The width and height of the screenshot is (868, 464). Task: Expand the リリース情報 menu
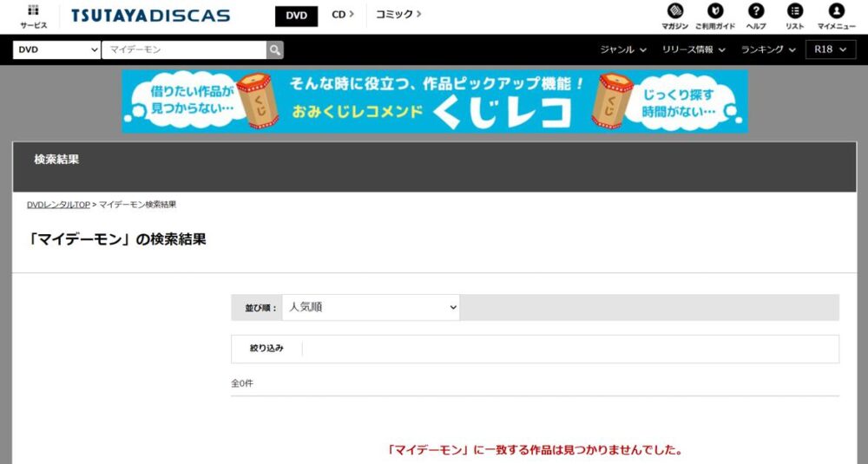tap(694, 49)
